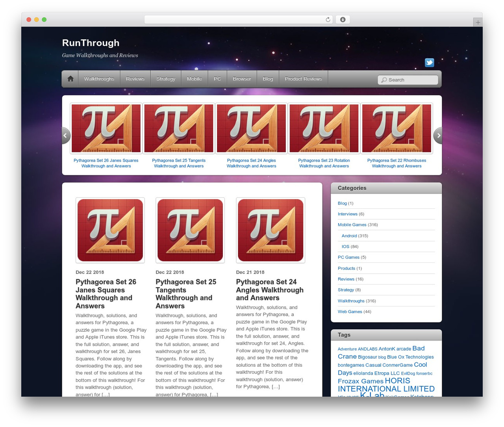Open the PC menu item
Viewport: 504px width, 427px height.
[217, 79]
